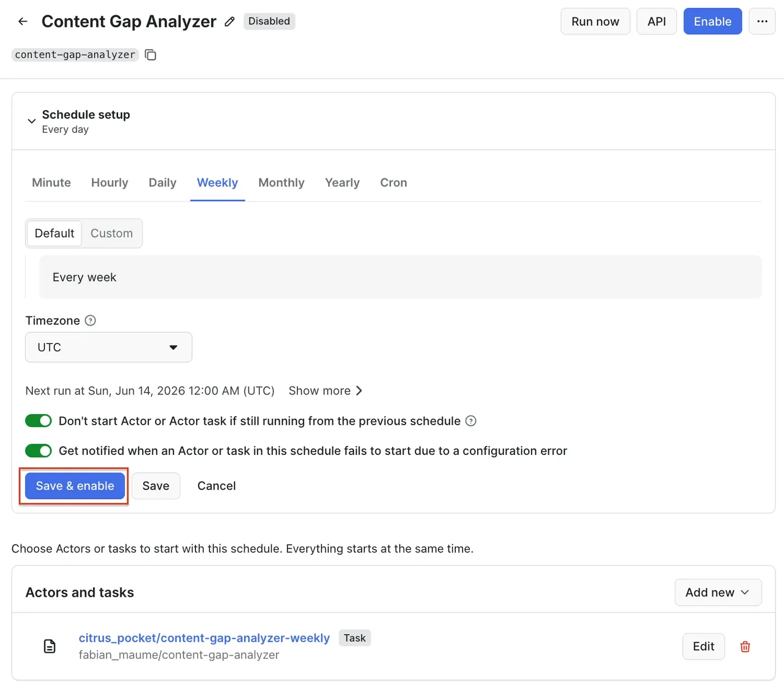This screenshot has height=687, width=784.
Task: Click the document icon of the task row
Action: point(50,646)
